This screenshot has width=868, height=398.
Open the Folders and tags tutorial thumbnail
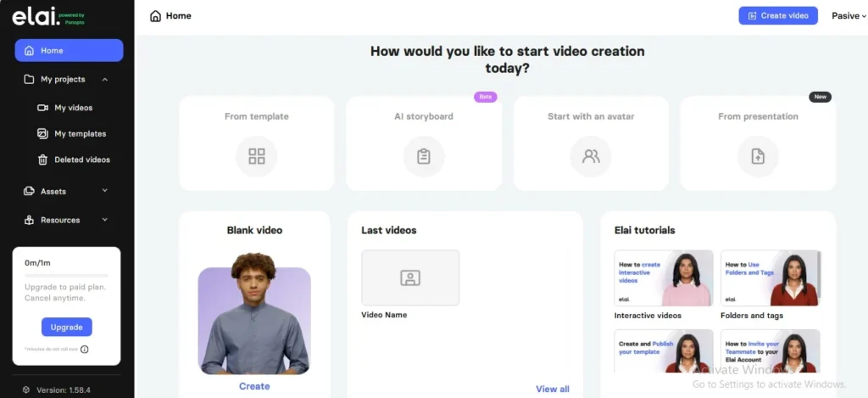click(770, 278)
